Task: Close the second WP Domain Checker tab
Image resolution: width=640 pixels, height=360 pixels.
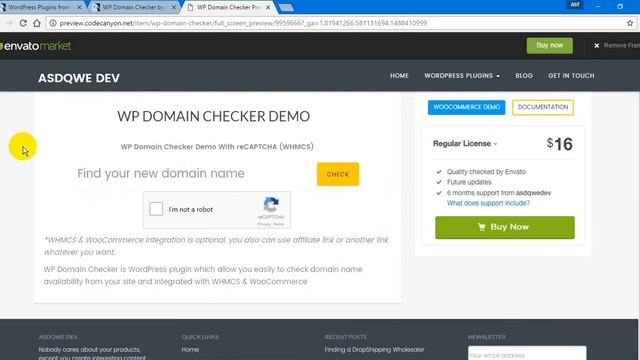Action: point(173,7)
